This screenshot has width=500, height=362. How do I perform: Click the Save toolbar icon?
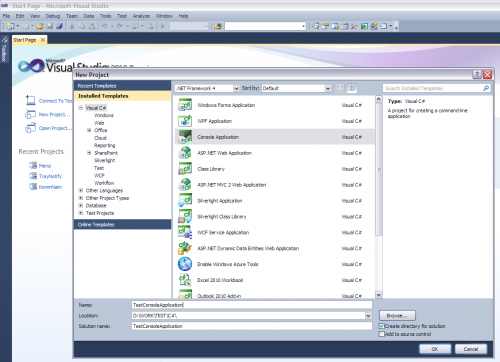(x=49, y=26)
